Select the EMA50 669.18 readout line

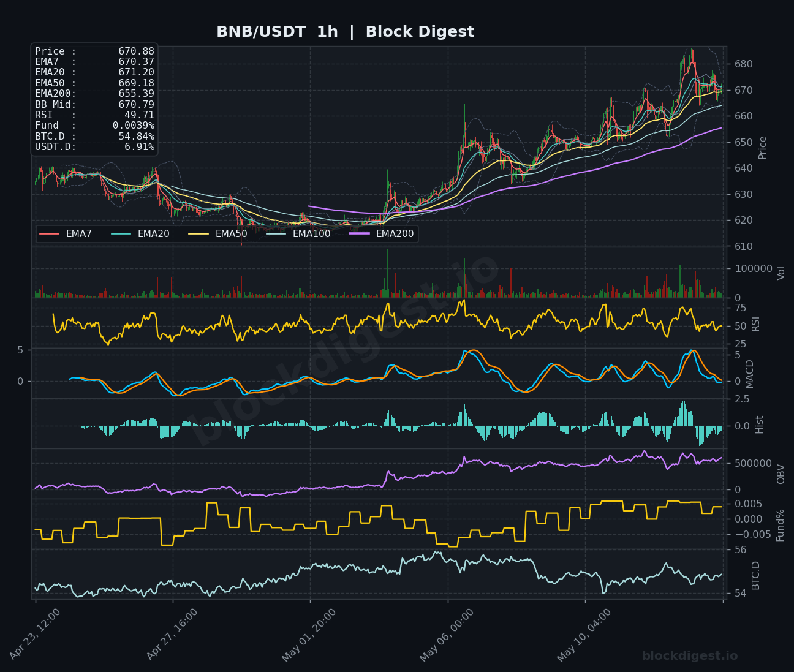(x=94, y=83)
